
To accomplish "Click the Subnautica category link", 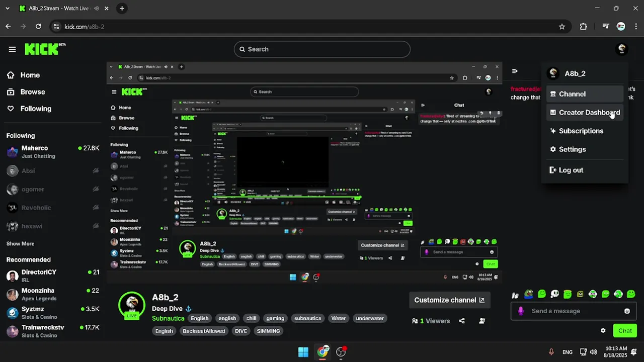I will (168, 318).
